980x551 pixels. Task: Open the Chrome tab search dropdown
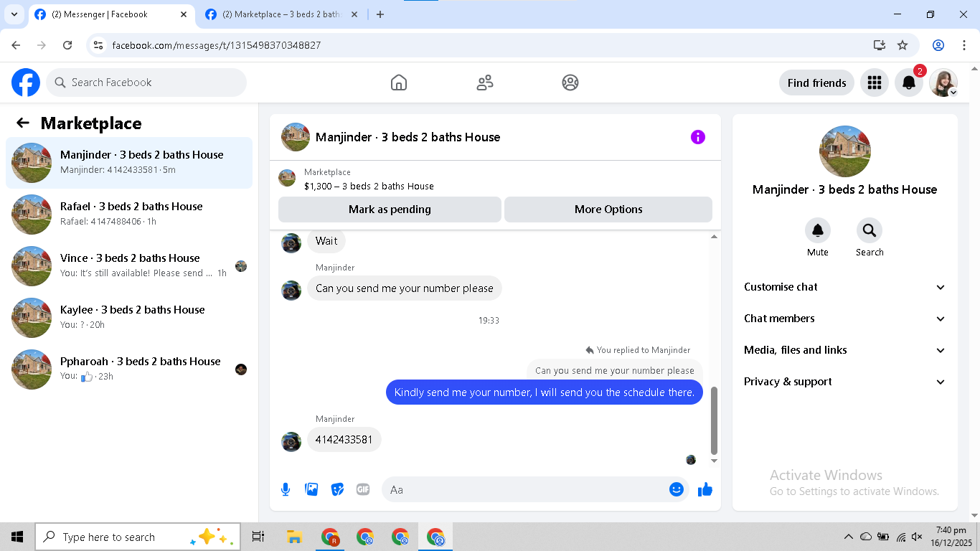pos(14,14)
